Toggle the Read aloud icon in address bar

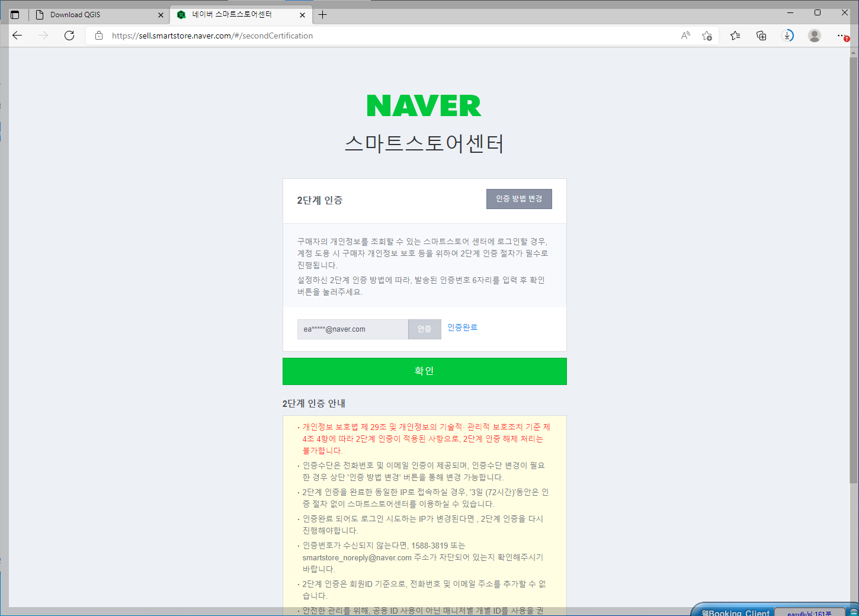(685, 36)
